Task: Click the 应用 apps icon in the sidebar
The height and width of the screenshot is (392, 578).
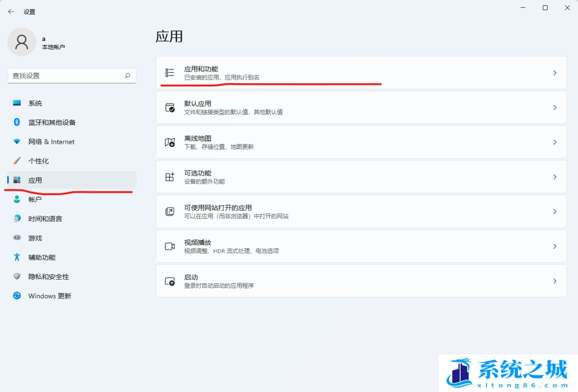Action: pos(17,180)
